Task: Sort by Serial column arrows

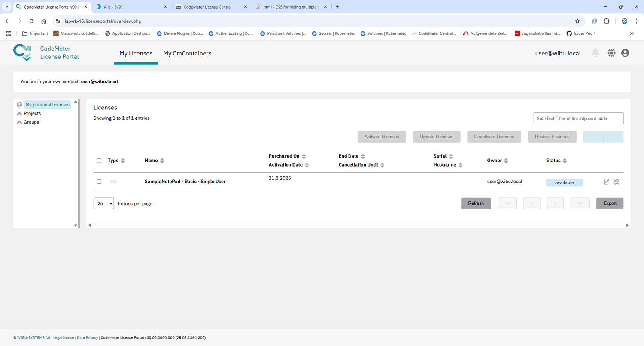Action: [451, 156]
